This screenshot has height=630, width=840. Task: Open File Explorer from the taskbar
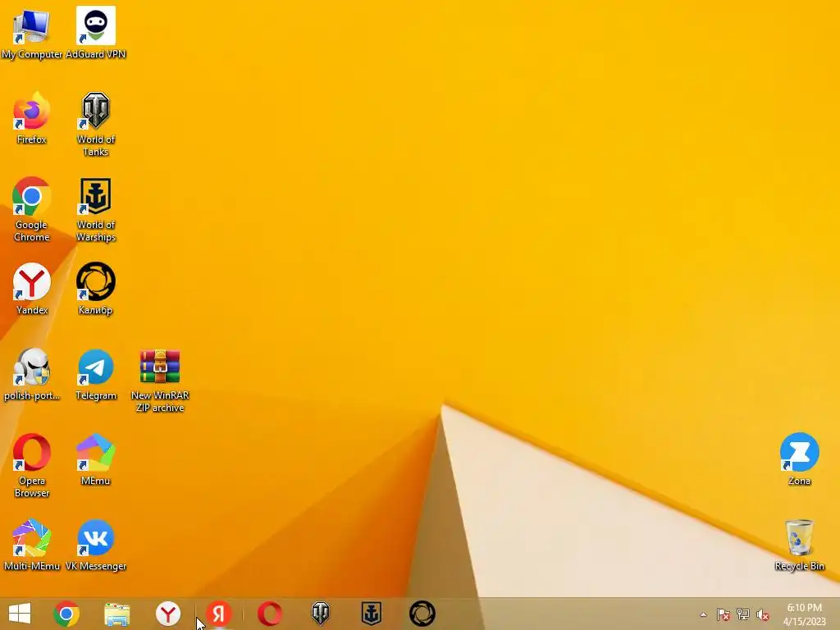[x=116, y=614]
